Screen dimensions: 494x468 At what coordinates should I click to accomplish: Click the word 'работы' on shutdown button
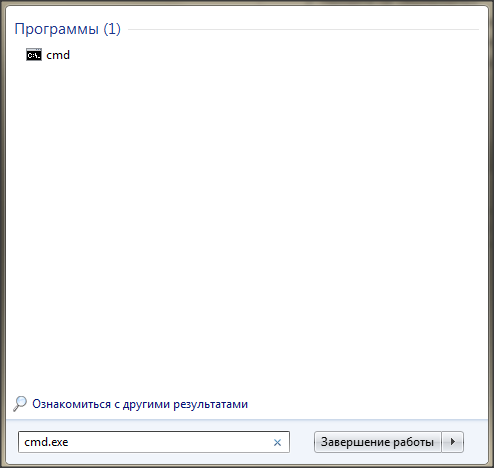(413, 442)
